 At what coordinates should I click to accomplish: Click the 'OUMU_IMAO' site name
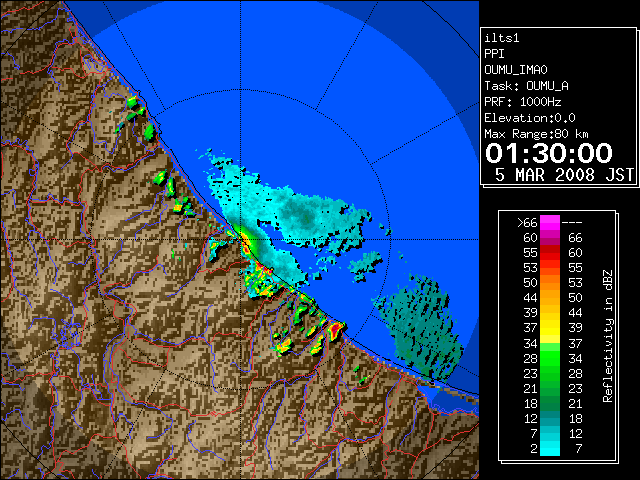516,70
